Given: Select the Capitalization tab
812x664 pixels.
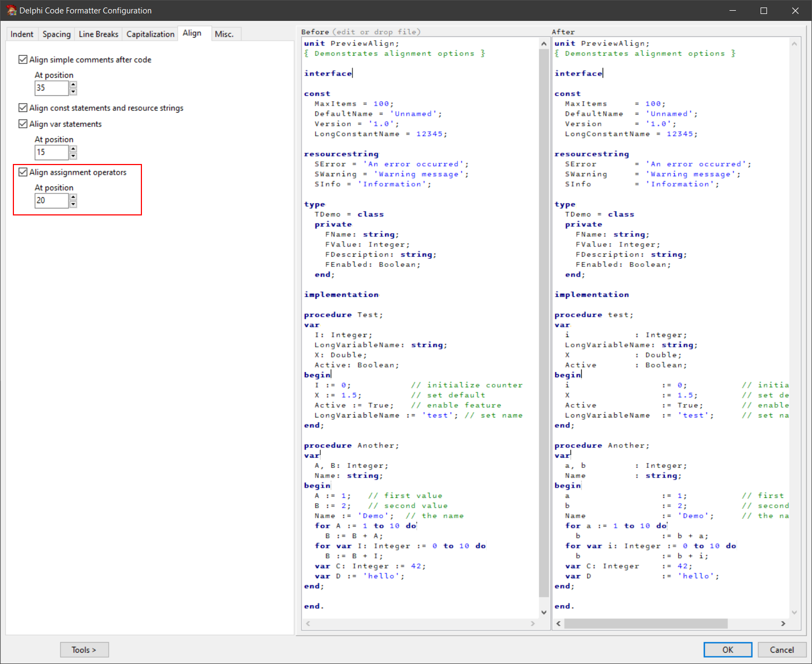Looking at the screenshot, I should [150, 34].
